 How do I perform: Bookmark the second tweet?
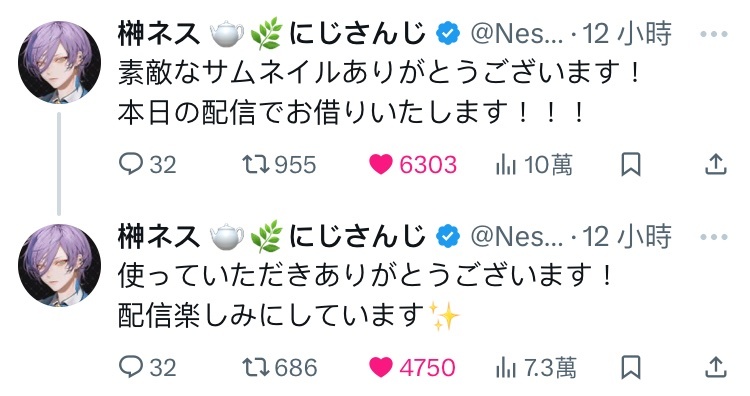pyautogui.click(x=630, y=367)
